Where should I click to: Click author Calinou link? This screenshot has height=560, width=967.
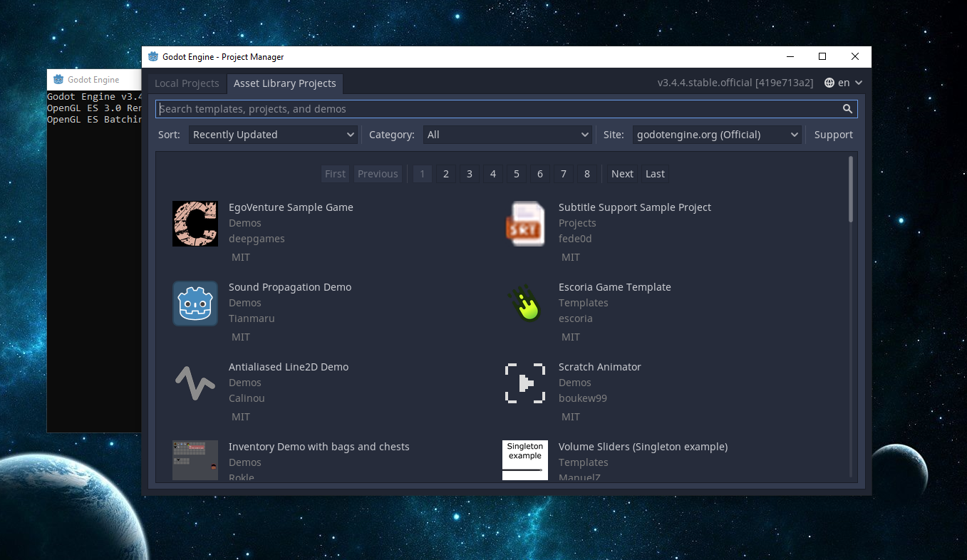tap(247, 398)
